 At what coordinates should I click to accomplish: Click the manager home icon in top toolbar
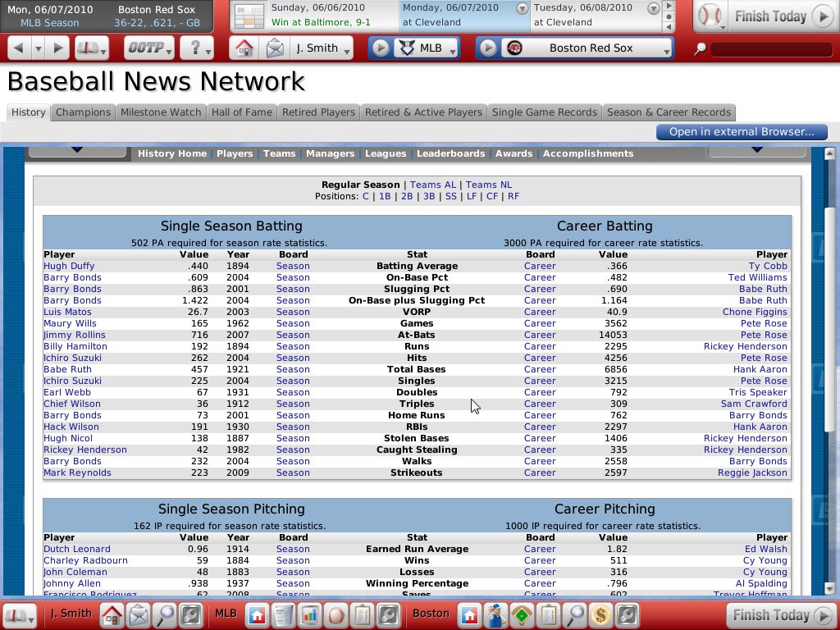(x=244, y=48)
